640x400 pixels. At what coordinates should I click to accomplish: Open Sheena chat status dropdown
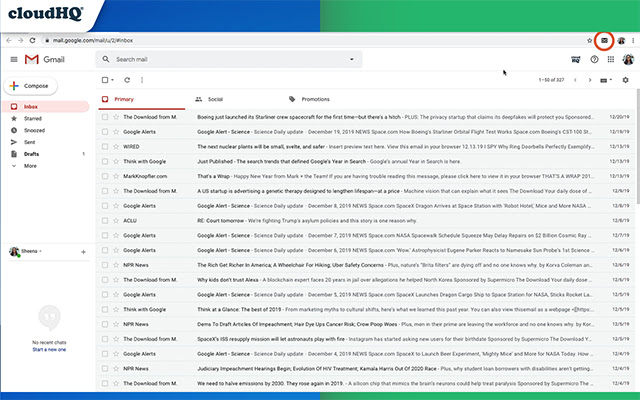[x=40, y=251]
